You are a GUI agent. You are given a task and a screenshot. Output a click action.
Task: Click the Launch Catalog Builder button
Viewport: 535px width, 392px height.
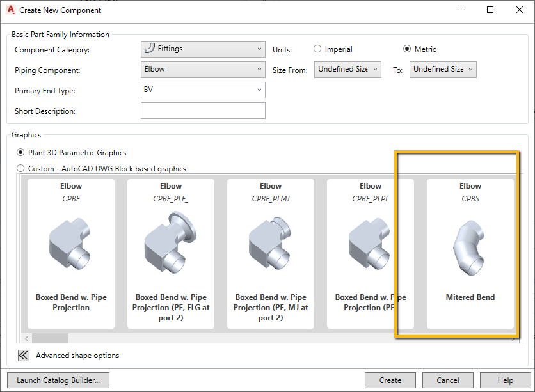tap(58, 380)
